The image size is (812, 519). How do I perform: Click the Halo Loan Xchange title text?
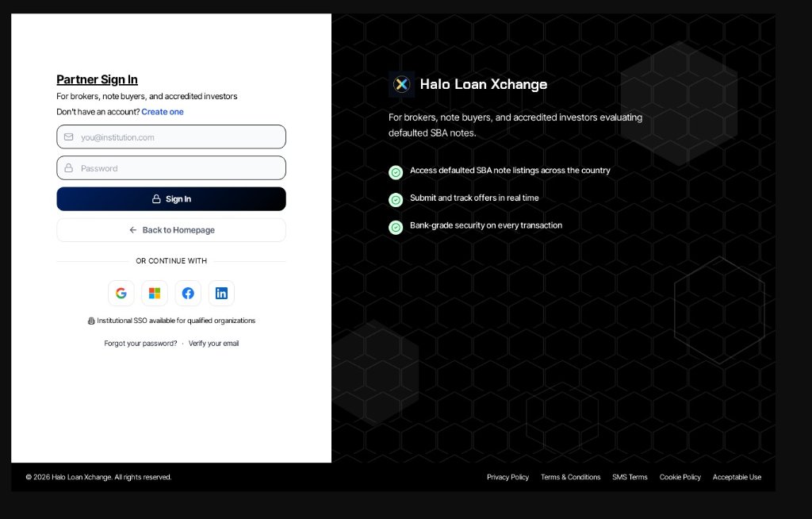(x=483, y=84)
